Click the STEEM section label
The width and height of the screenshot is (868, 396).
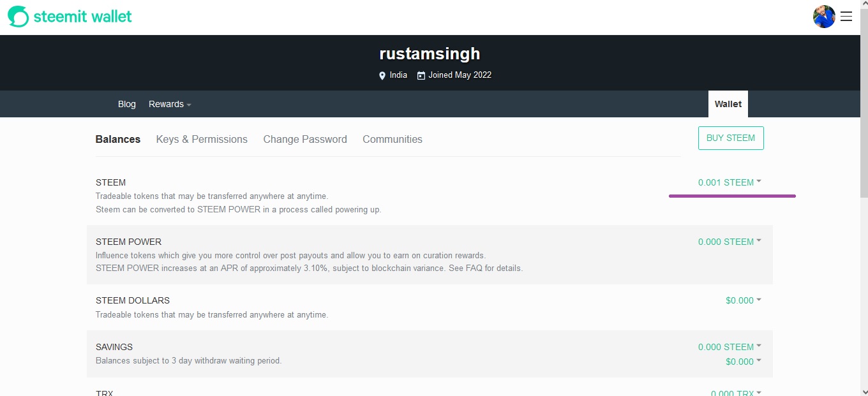click(x=110, y=182)
